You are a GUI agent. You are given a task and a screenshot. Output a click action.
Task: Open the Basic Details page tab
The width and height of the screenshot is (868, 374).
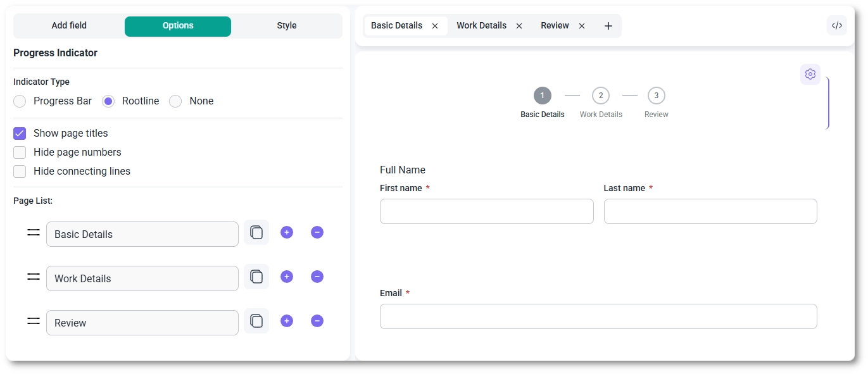click(x=397, y=26)
